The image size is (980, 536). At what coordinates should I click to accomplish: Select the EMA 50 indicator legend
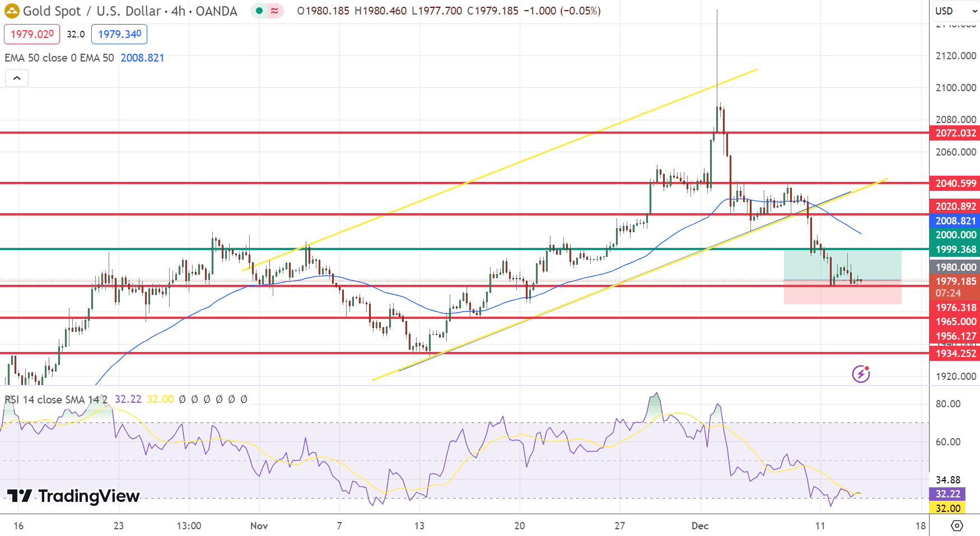tap(59, 58)
